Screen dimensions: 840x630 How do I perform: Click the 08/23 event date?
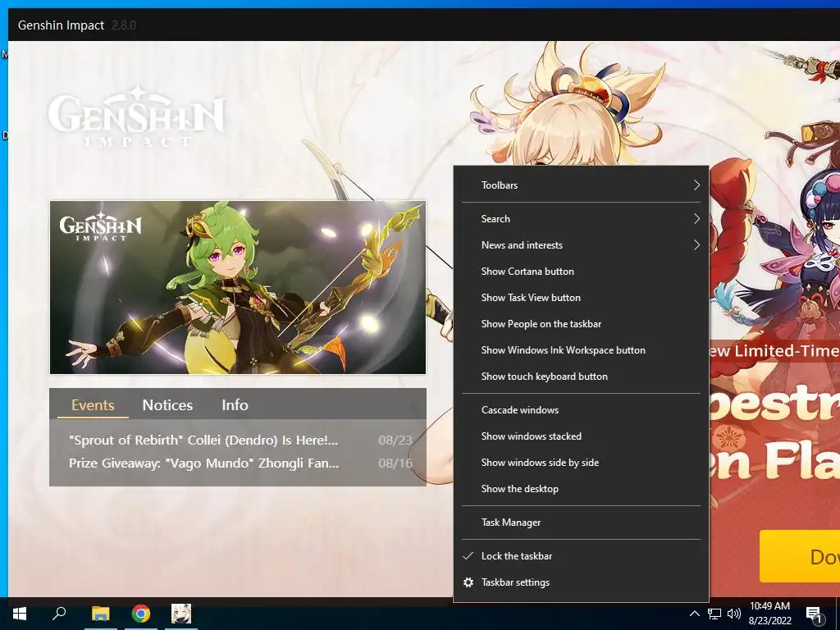click(395, 441)
